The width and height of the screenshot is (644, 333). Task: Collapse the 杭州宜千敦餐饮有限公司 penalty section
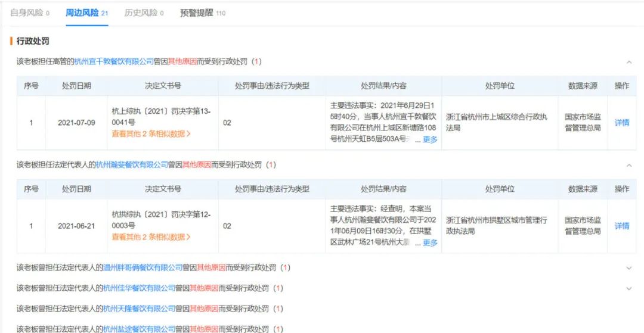629,63
